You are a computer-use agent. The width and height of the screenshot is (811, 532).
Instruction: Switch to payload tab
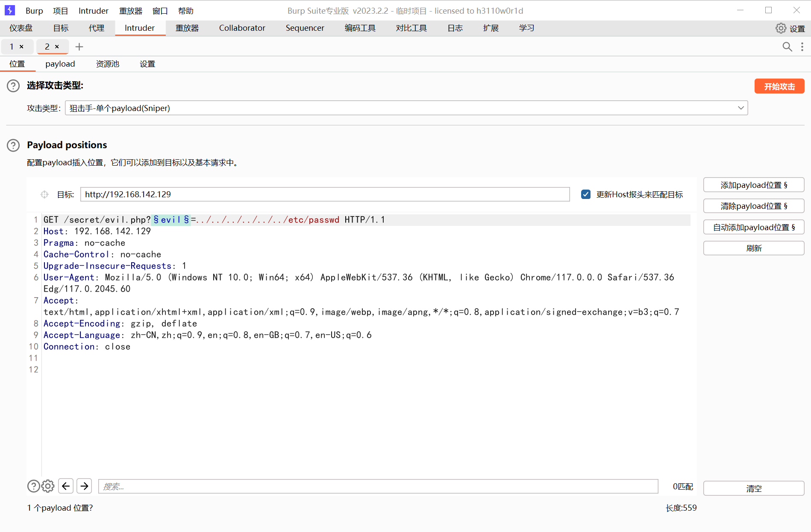pyautogui.click(x=60, y=64)
